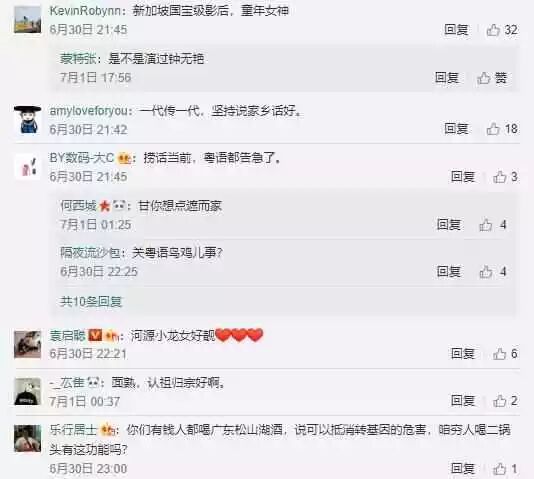The image size is (534, 479).
Task: Like BY数码-大C's comment
Action: [500, 177]
